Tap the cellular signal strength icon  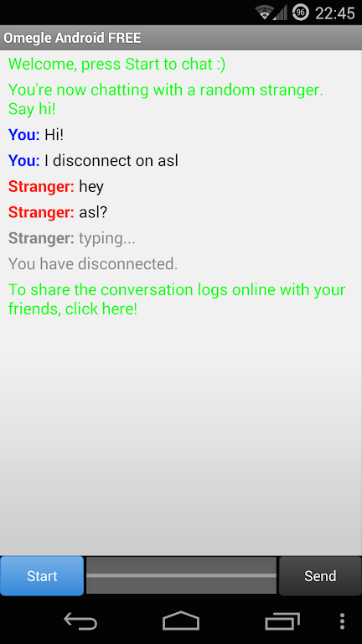pyautogui.click(x=280, y=13)
